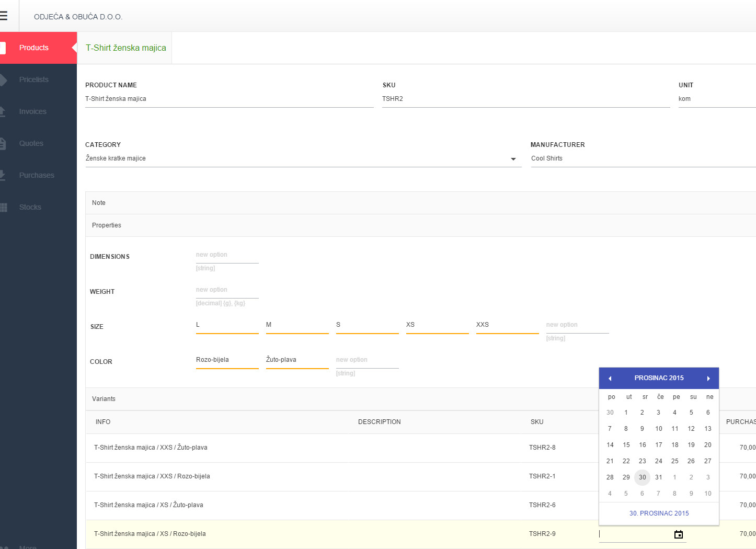Image resolution: width=756 pixels, height=549 pixels.
Task: Click the Manufacturer field Cool Shirts
Action: coord(644,158)
